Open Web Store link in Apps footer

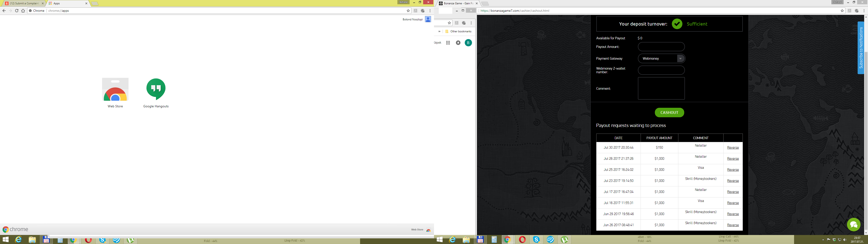pos(420,230)
